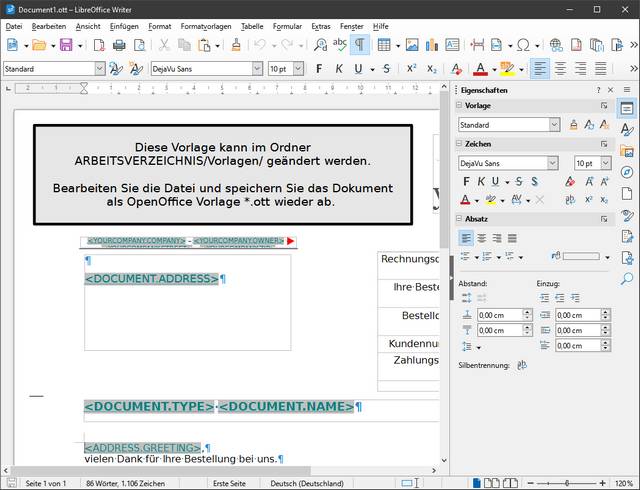Viewport: 640px width, 490px height.
Task: Open the paragraph style dropdown in toolbar
Action: [x=99, y=69]
